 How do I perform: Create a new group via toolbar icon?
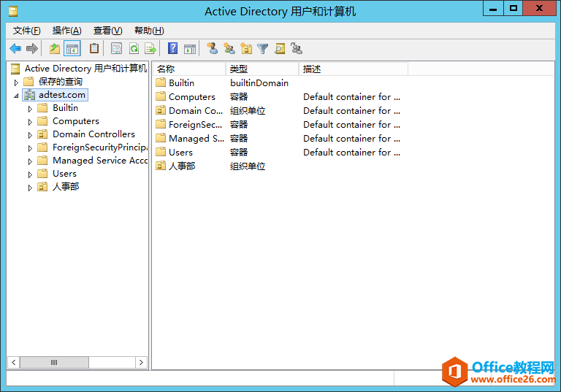(x=229, y=48)
